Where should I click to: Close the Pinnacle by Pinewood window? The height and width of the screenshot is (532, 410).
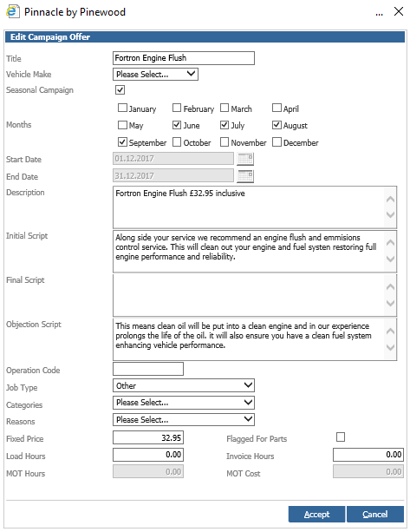pyautogui.click(x=399, y=11)
